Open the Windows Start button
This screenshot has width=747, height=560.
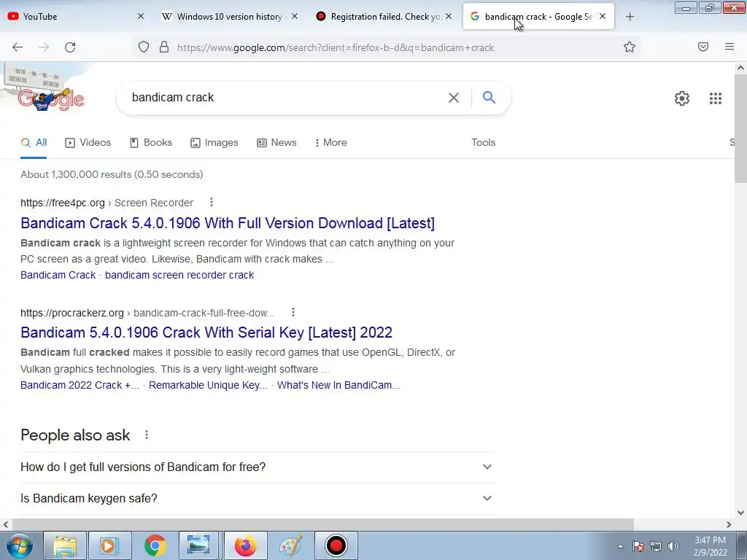click(20, 545)
